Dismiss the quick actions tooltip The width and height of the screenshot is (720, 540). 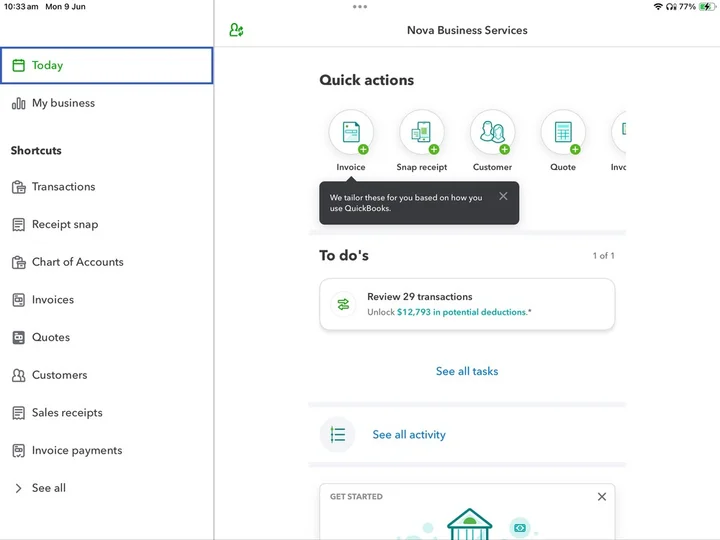[503, 196]
